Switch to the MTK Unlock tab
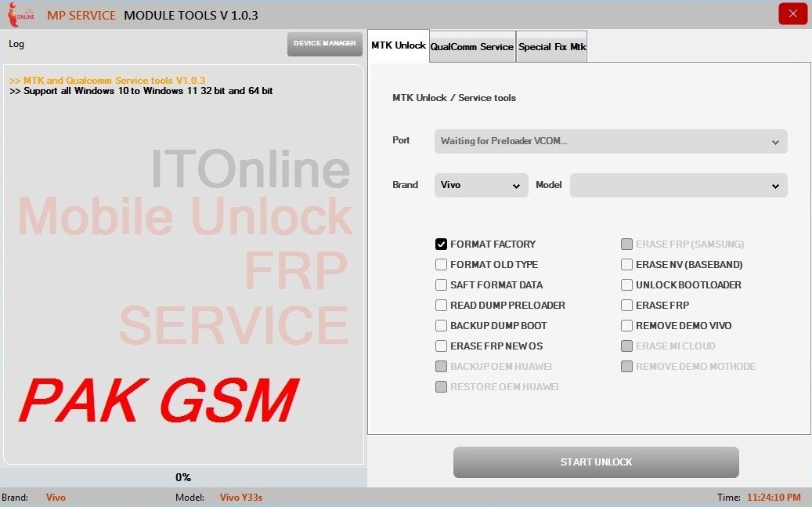 coord(399,45)
